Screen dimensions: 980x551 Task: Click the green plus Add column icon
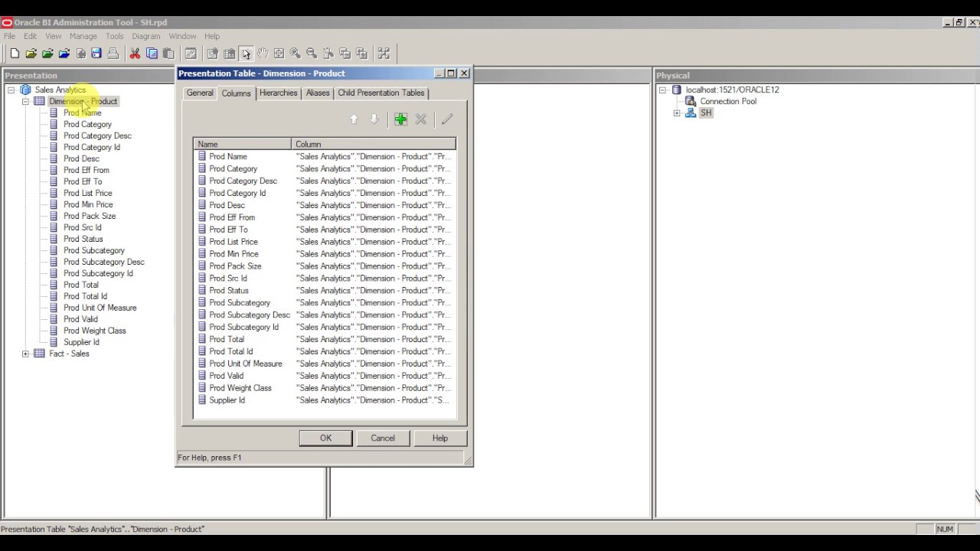click(x=400, y=119)
